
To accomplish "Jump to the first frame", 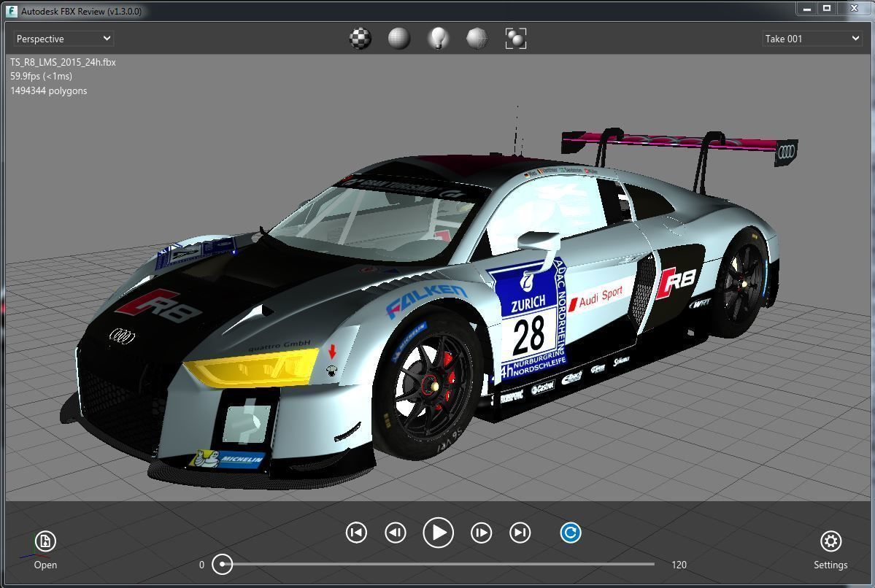I will (x=356, y=533).
